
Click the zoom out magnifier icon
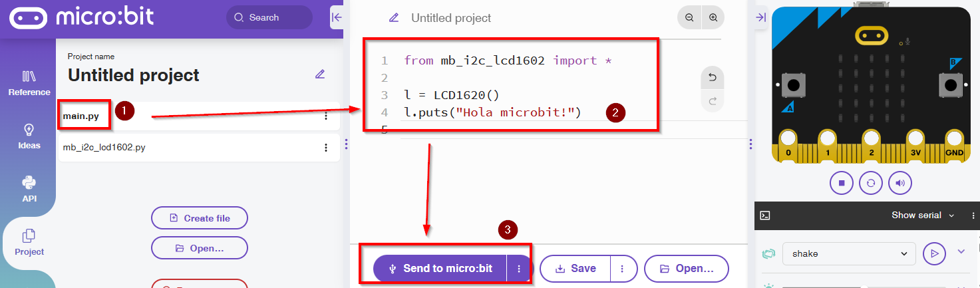tap(689, 18)
